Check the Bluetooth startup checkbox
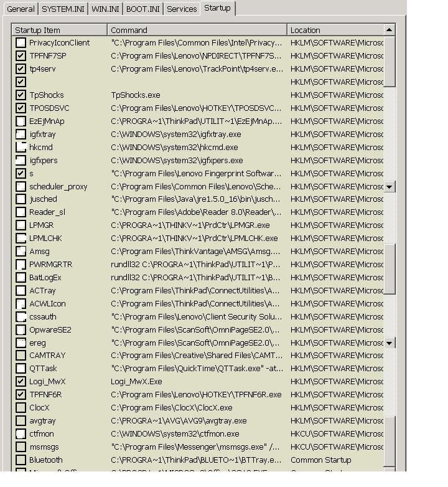Image resolution: width=448 pixels, height=487 pixels. point(21,460)
